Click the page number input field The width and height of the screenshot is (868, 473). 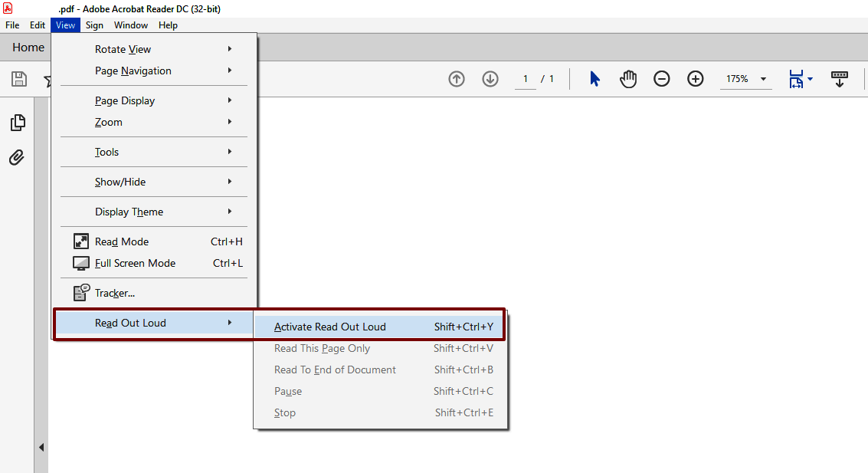[x=526, y=78]
